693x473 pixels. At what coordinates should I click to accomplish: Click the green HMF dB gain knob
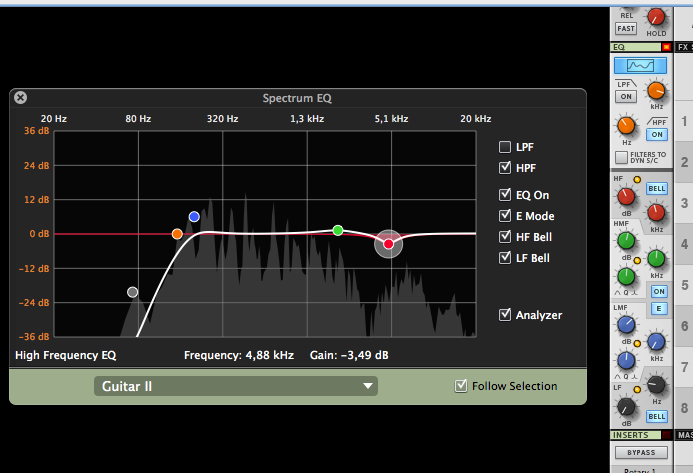pyautogui.click(x=626, y=241)
